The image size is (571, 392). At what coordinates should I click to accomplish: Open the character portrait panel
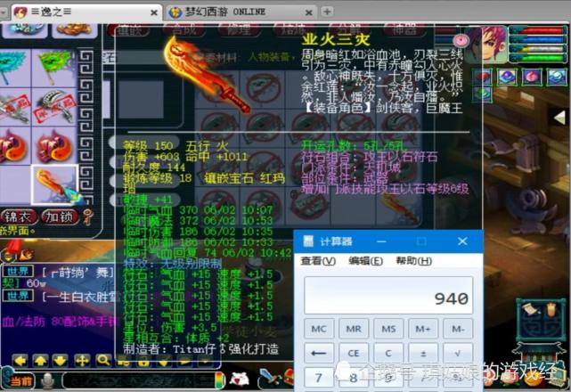click(488, 45)
